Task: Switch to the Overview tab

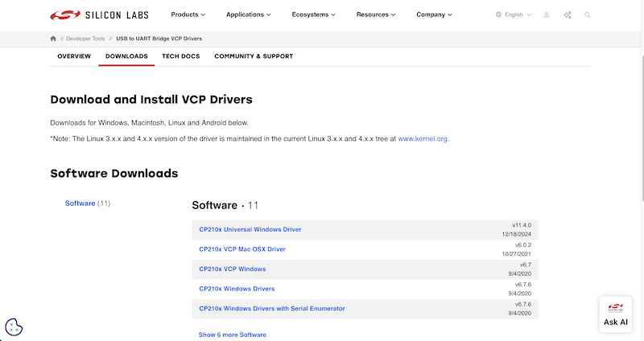Action: [74, 56]
